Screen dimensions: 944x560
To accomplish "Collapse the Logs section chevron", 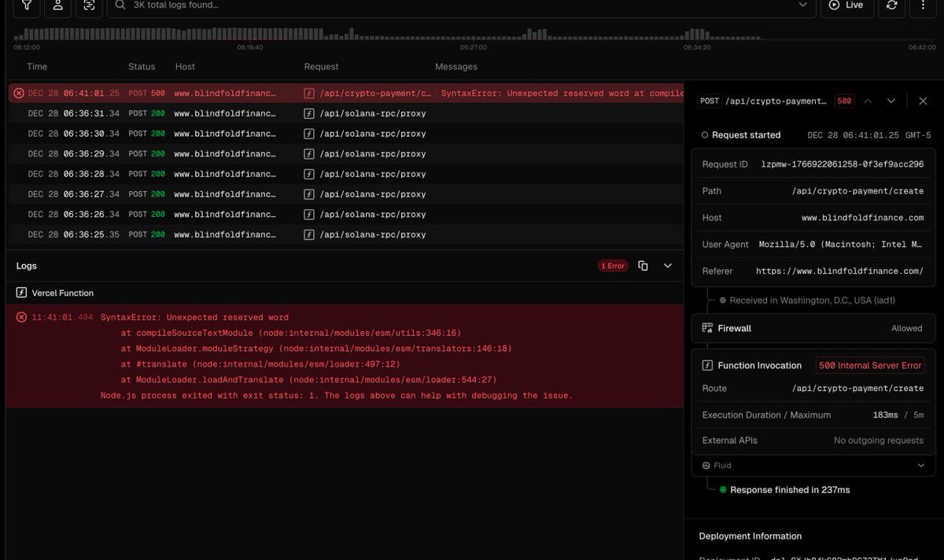I will 668,266.
